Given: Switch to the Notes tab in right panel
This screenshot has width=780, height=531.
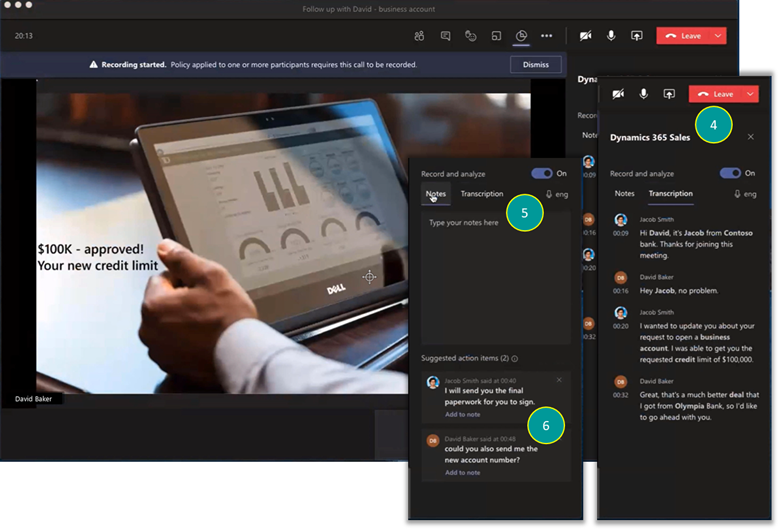Looking at the screenshot, I should coord(624,194).
